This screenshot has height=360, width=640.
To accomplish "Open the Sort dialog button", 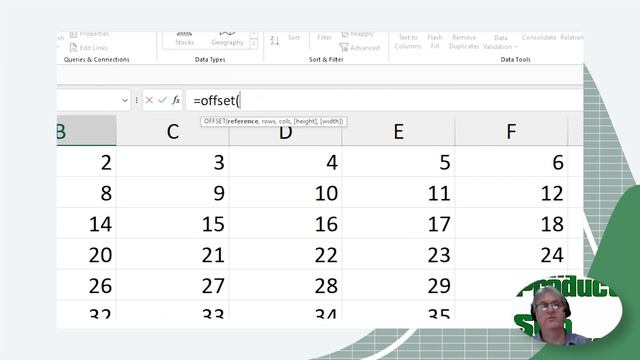I will [293, 38].
